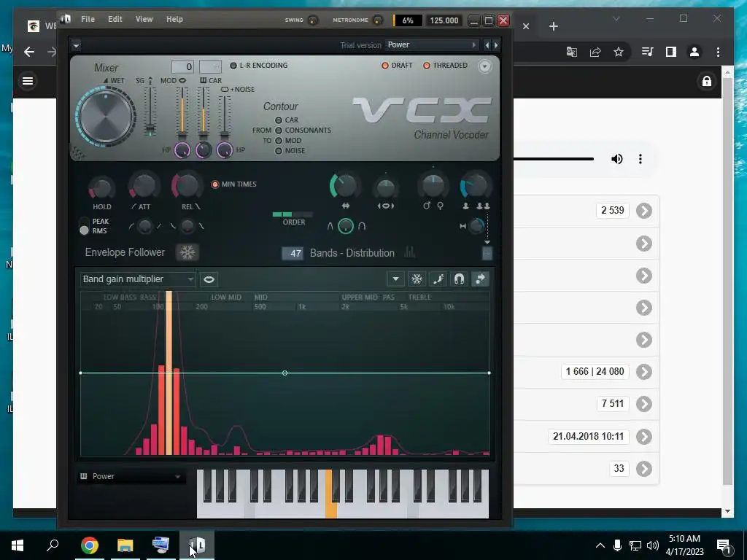Toggle MIN TIMES option
Image resolution: width=747 pixels, height=560 pixels.
point(215,184)
